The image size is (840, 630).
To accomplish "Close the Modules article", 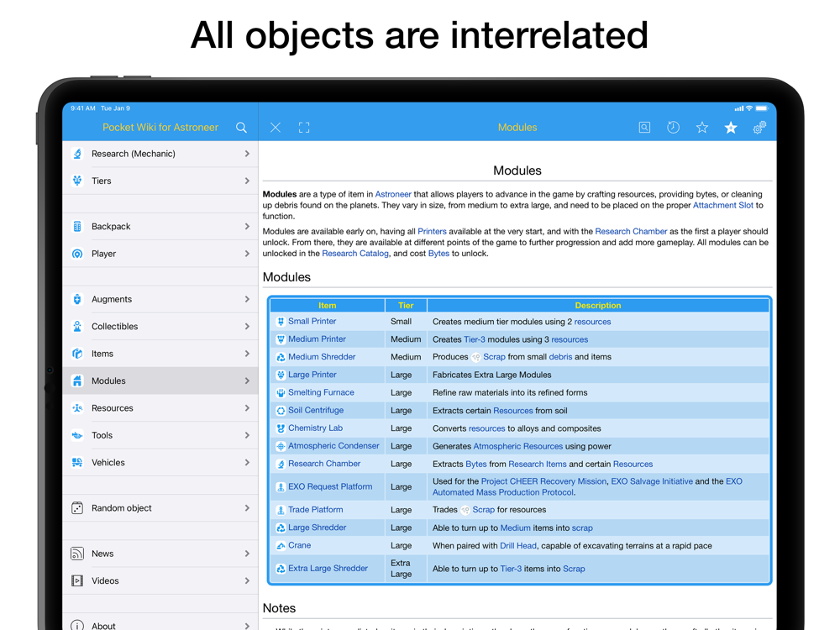I will (x=276, y=128).
